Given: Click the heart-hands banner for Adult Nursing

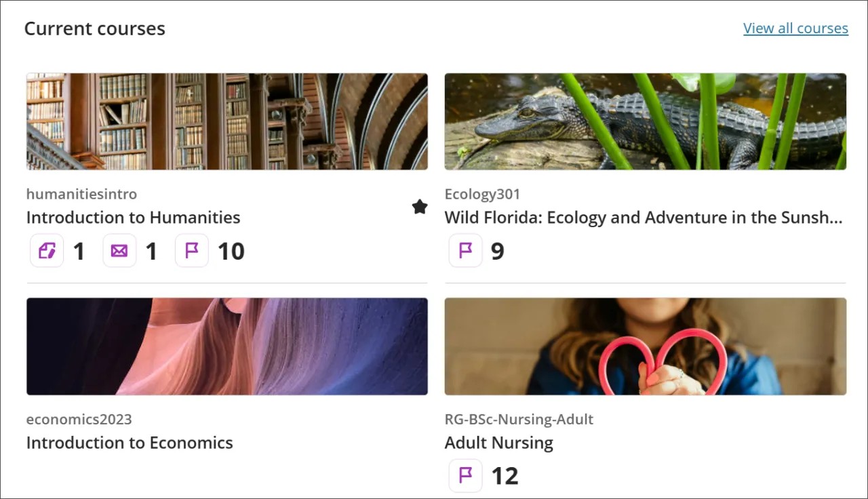Looking at the screenshot, I should point(645,346).
